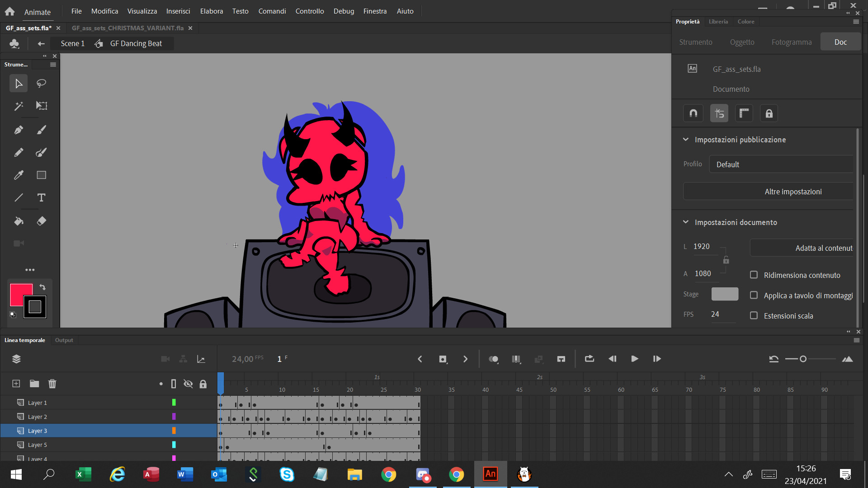Pick the Brush tool
This screenshot has width=868, height=488.
tap(41, 130)
